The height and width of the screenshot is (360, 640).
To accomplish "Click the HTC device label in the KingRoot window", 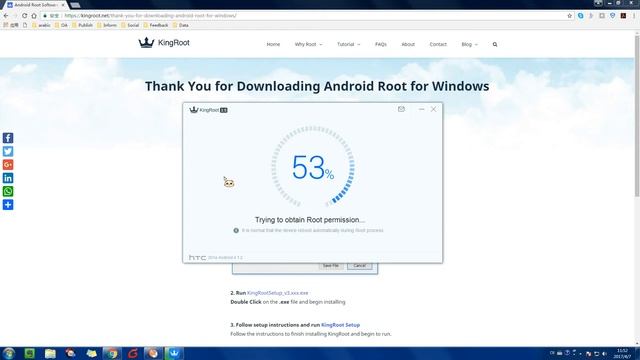I will 198,258.
